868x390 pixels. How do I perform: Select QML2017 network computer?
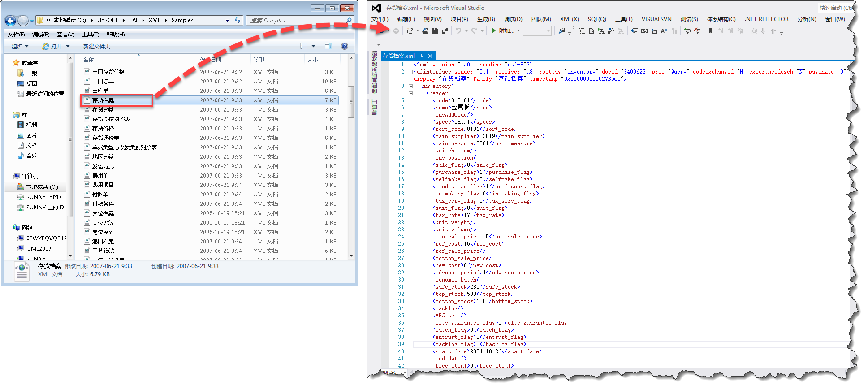coord(34,248)
